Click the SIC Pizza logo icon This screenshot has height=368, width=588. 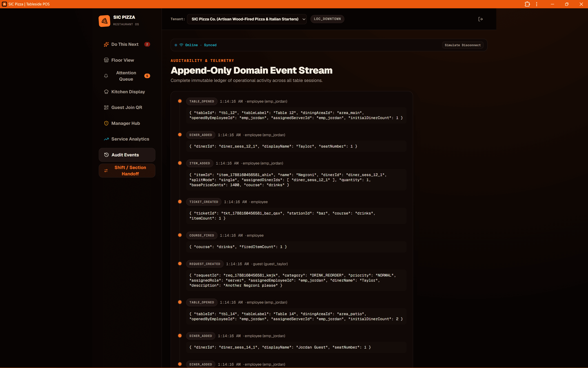pyautogui.click(x=104, y=21)
